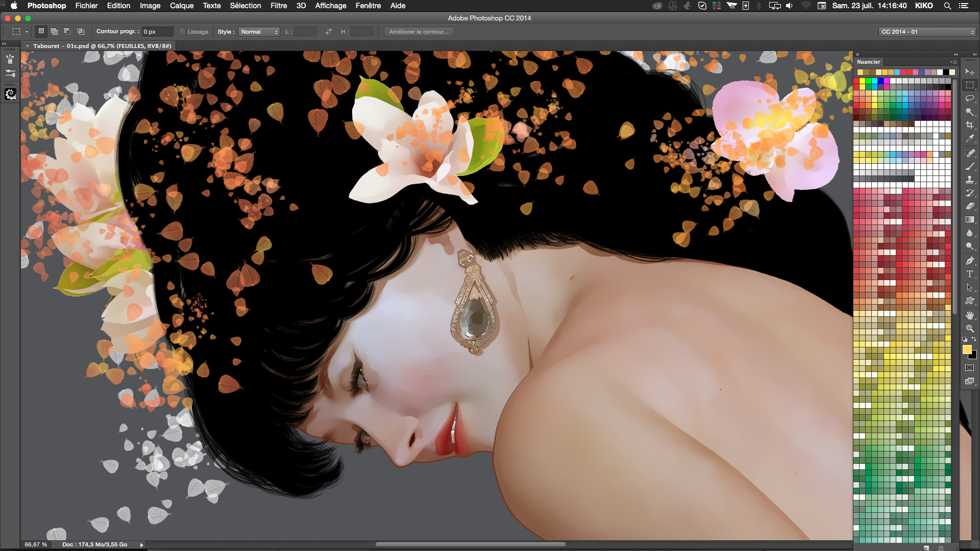Viewport: 980px width, 551px height.
Task: Open the CC 2014 workspace selector
Action: point(926,32)
